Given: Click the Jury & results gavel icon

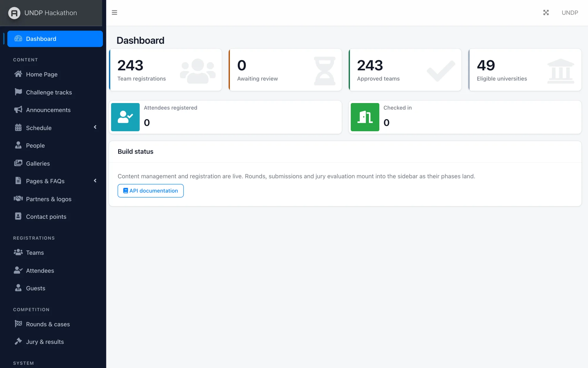Looking at the screenshot, I should [x=18, y=342].
